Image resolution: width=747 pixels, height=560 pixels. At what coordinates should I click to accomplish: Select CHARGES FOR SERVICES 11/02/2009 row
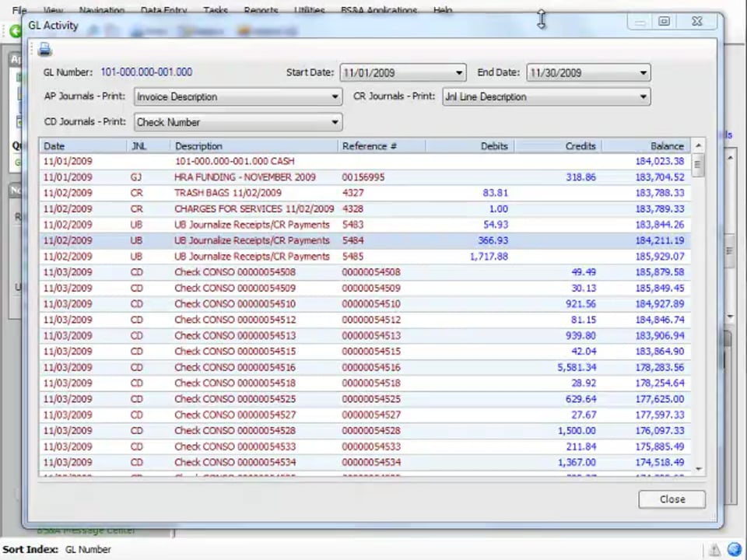coord(365,209)
